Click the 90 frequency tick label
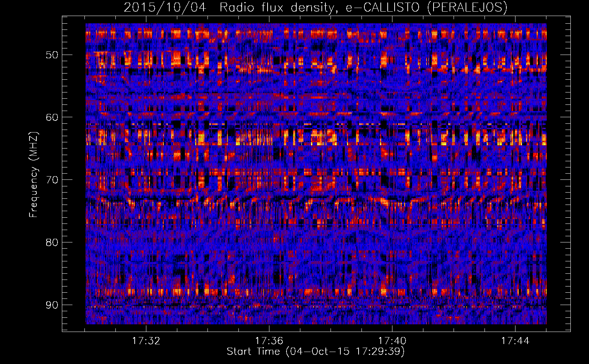Image resolution: width=589 pixels, height=364 pixels. coord(52,305)
